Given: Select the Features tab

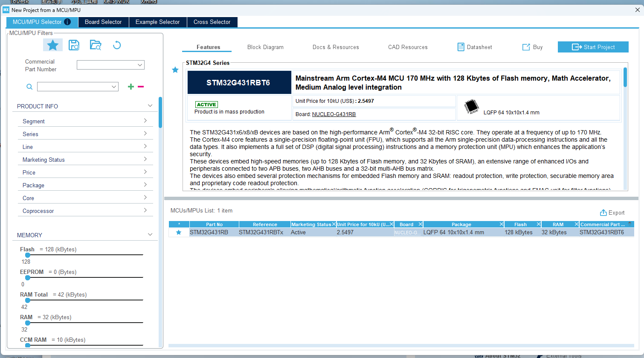Looking at the screenshot, I should tap(208, 47).
